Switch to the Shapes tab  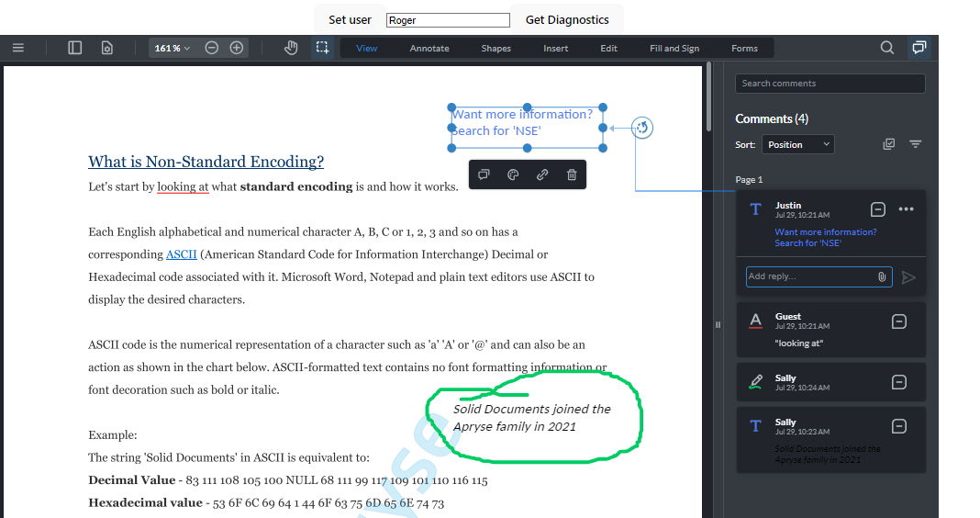(x=496, y=48)
